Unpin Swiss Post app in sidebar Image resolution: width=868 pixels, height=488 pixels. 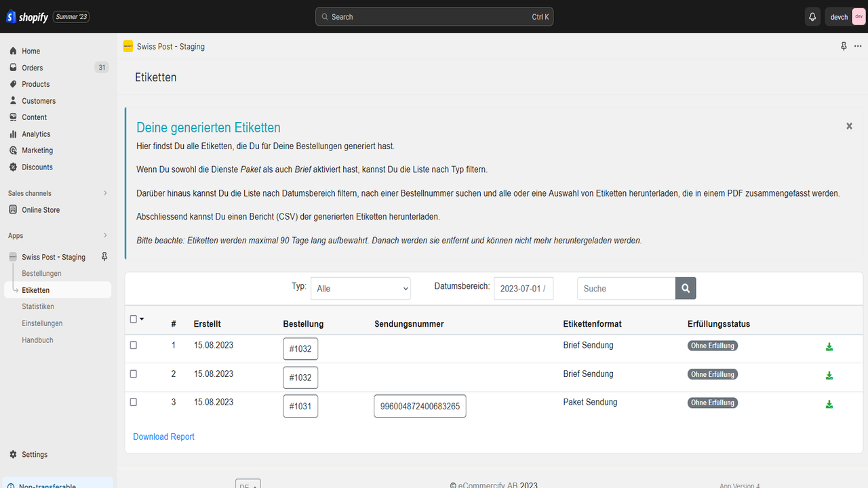coord(104,257)
